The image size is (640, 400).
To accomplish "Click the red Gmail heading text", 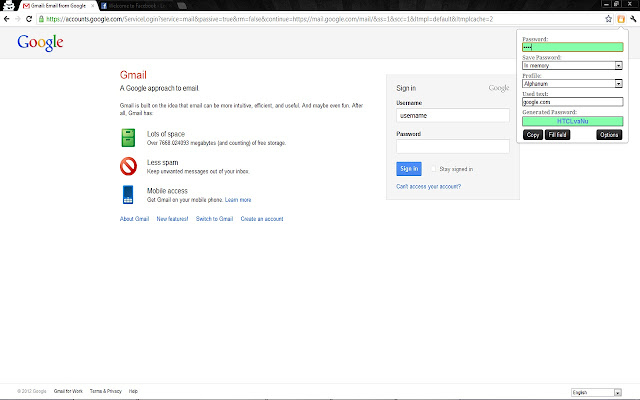I will (133, 75).
